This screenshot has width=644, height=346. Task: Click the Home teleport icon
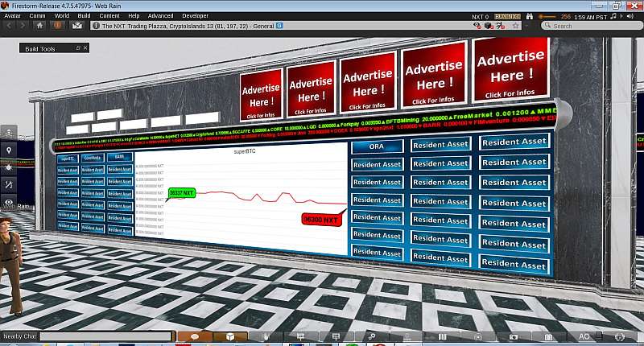(39, 26)
